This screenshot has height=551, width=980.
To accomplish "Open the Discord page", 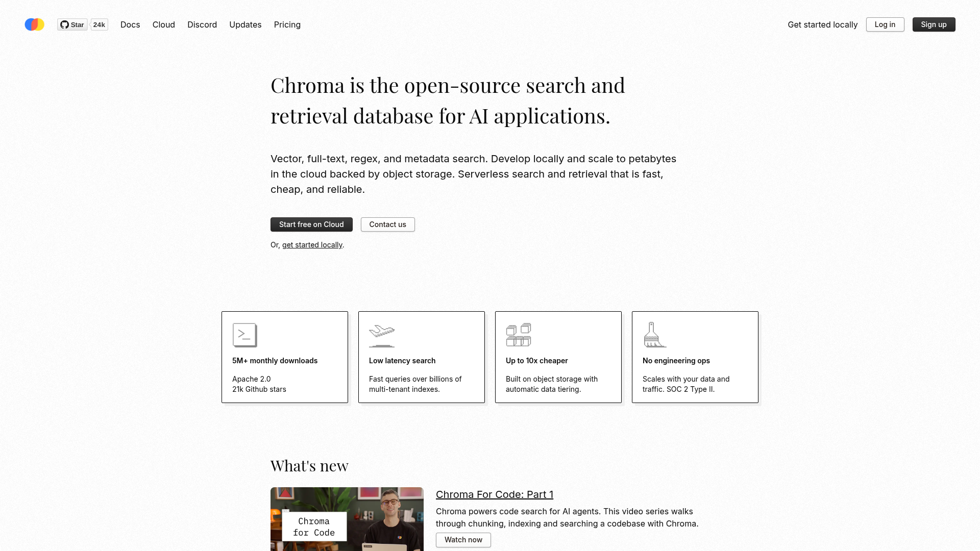I will point(202,24).
